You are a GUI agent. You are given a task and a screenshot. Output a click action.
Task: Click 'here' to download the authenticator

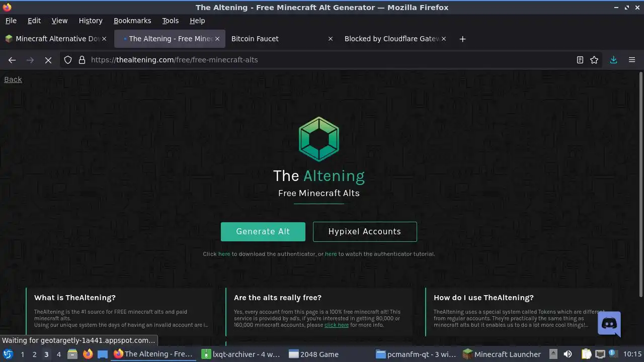tap(224, 254)
